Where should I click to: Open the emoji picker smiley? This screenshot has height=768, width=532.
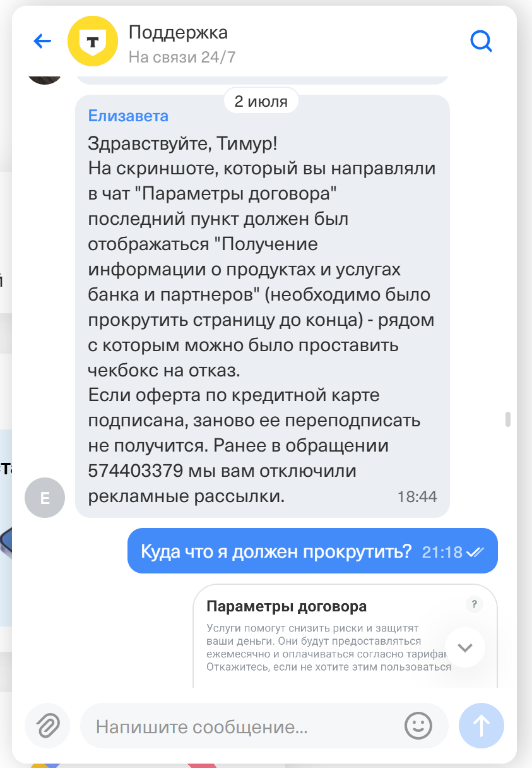(418, 726)
